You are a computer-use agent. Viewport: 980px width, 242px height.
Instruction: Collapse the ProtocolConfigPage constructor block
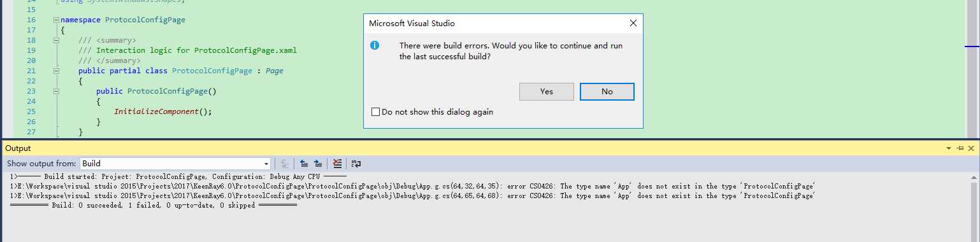pos(57,92)
